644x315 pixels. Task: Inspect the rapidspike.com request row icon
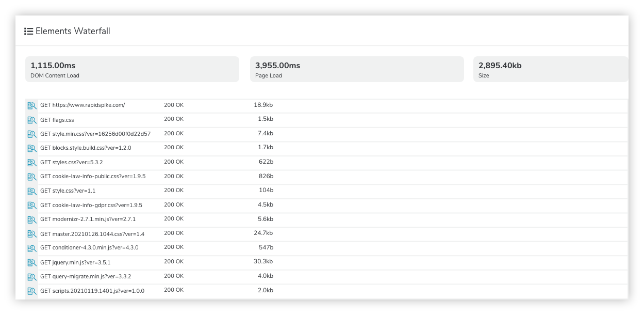[x=32, y=105]
